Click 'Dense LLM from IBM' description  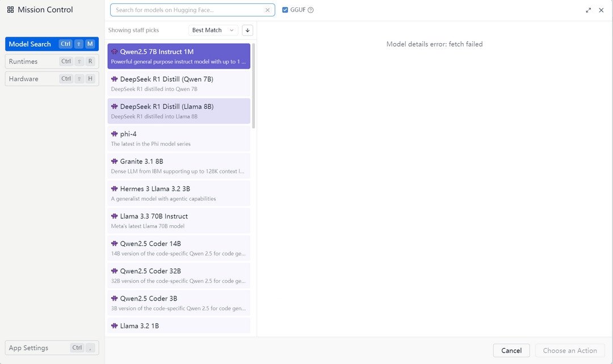(178, 171)
